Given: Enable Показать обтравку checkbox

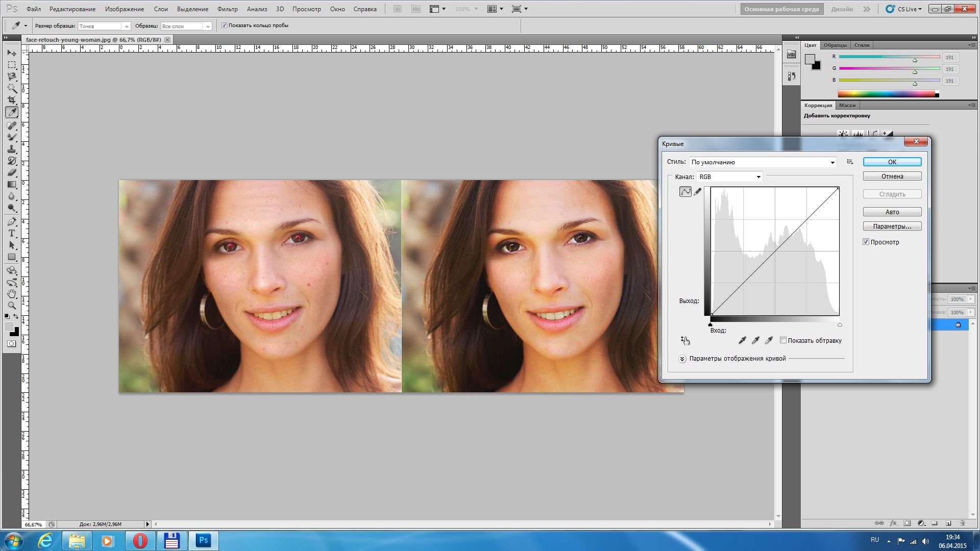Looking at the screenshot, I should 783,340.
